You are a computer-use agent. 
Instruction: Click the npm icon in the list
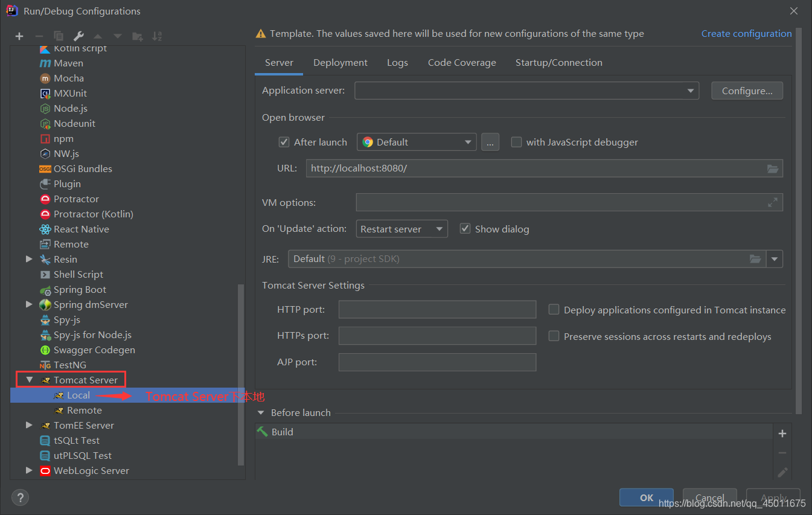45,138
